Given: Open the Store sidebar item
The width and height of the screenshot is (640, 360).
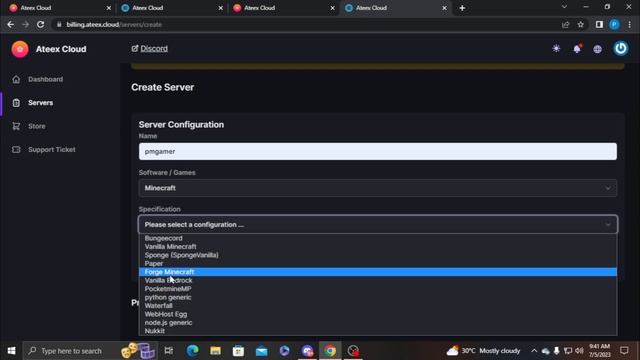Looking at the screenshot, I should 37,126.
